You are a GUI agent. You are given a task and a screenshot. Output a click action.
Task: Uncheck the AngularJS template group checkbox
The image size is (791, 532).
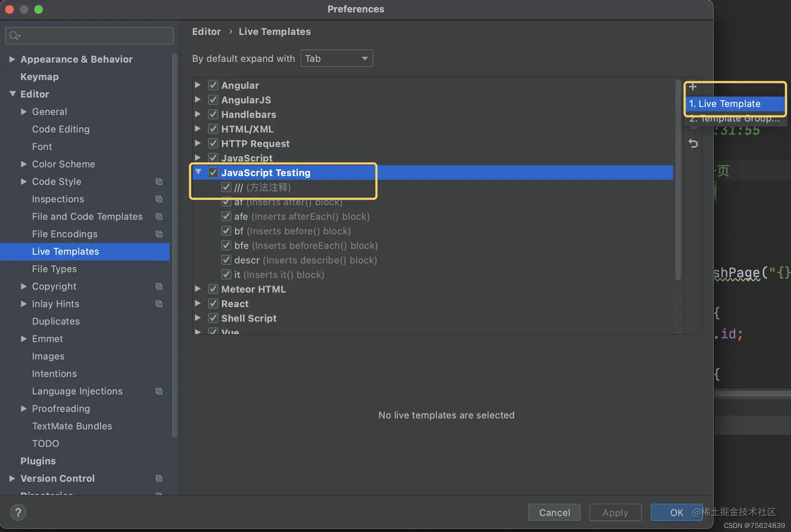coord(213,99)
